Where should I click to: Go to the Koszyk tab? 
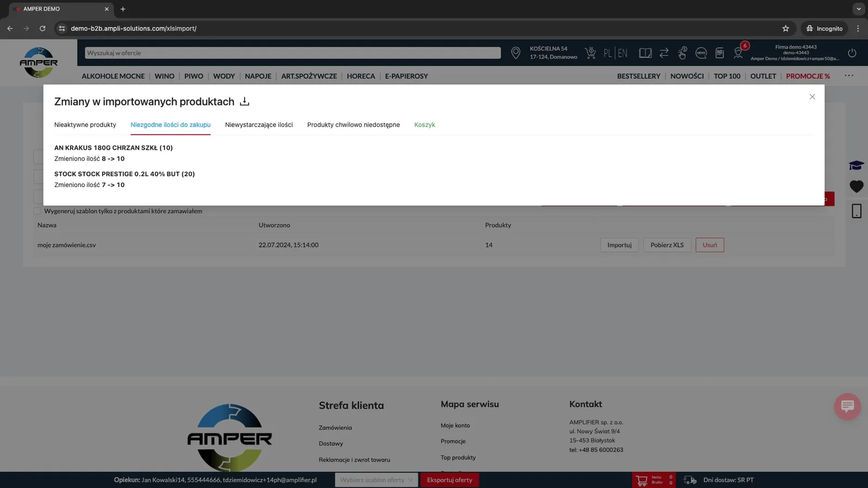point(425,125)
